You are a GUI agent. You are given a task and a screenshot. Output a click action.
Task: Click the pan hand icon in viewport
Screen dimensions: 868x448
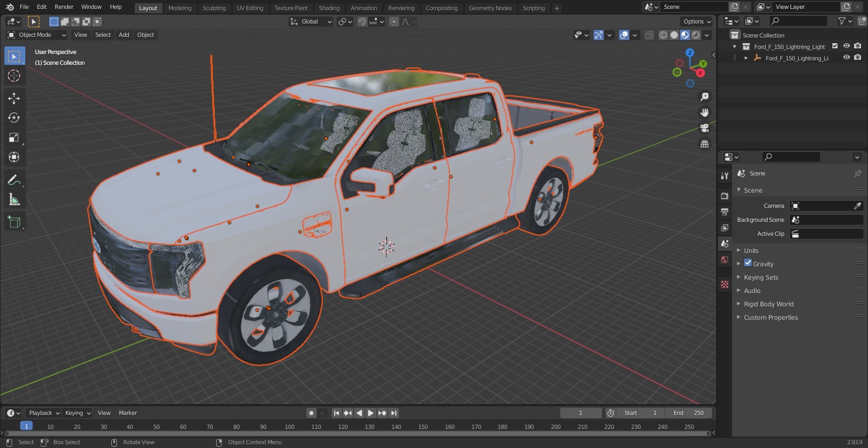click(x=704, y=112)
